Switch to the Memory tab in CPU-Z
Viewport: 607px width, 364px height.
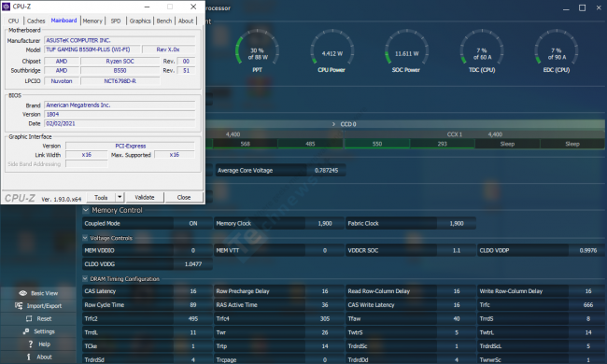92,21
